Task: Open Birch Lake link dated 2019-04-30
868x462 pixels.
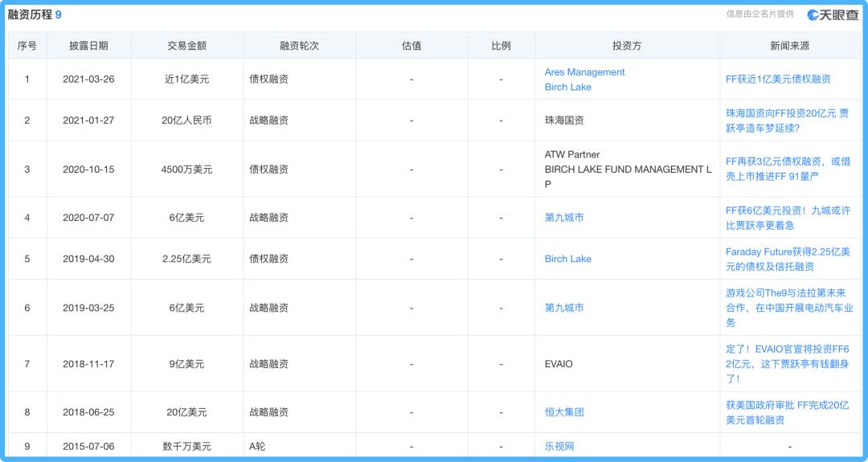Action: [567, 259]
